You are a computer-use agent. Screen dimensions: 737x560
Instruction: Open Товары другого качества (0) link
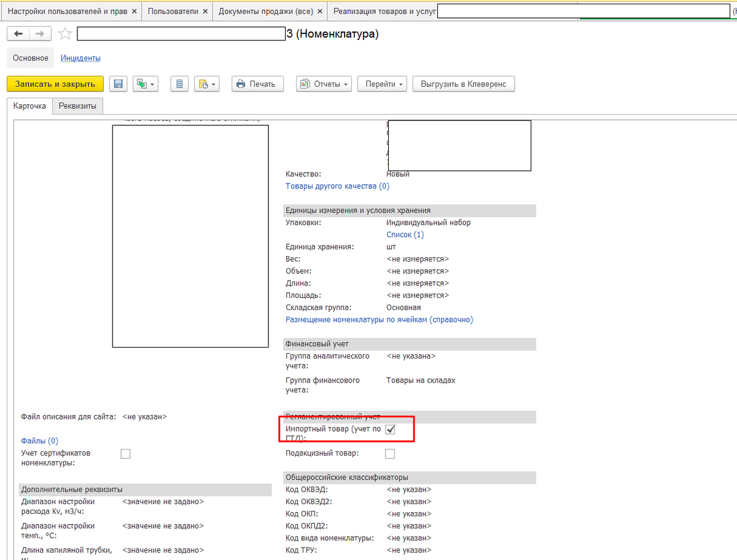pos(337,186)
